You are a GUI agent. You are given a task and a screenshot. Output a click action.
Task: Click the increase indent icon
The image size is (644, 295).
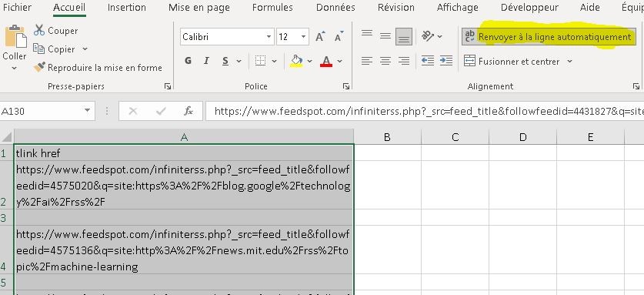pos(446,61)
